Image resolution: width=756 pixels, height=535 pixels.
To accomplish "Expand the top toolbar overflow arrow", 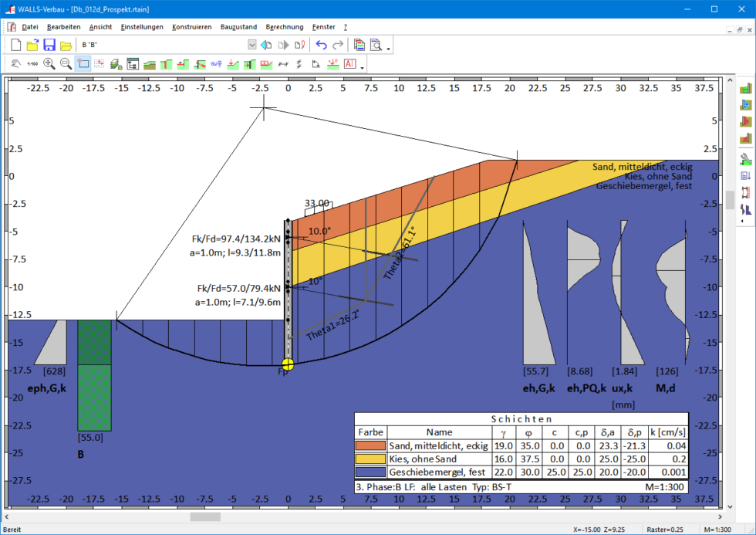I will tap(389, 49).
